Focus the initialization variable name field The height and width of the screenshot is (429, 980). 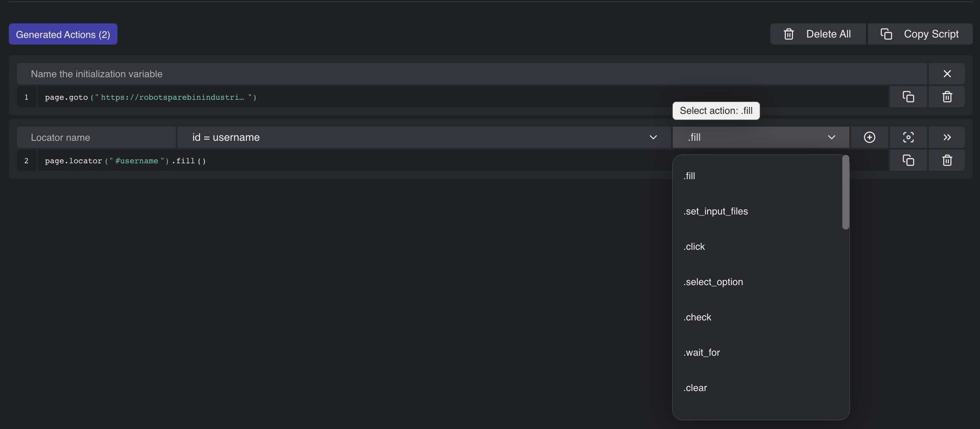[472, 74]
